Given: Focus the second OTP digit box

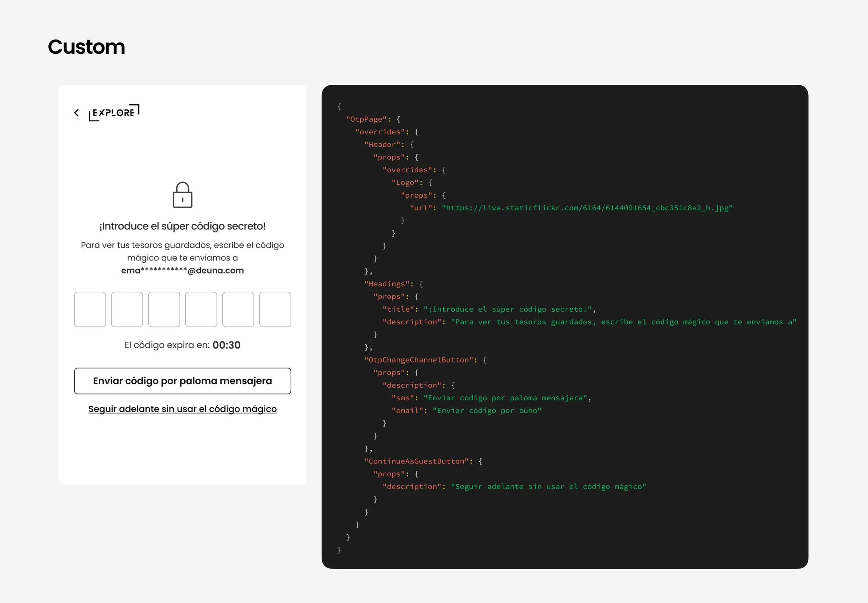Looking at the screenshot, I should [127, 309].
